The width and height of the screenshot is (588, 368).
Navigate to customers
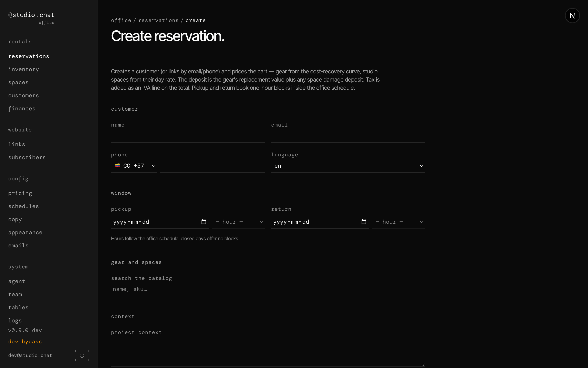pos(23,95)
